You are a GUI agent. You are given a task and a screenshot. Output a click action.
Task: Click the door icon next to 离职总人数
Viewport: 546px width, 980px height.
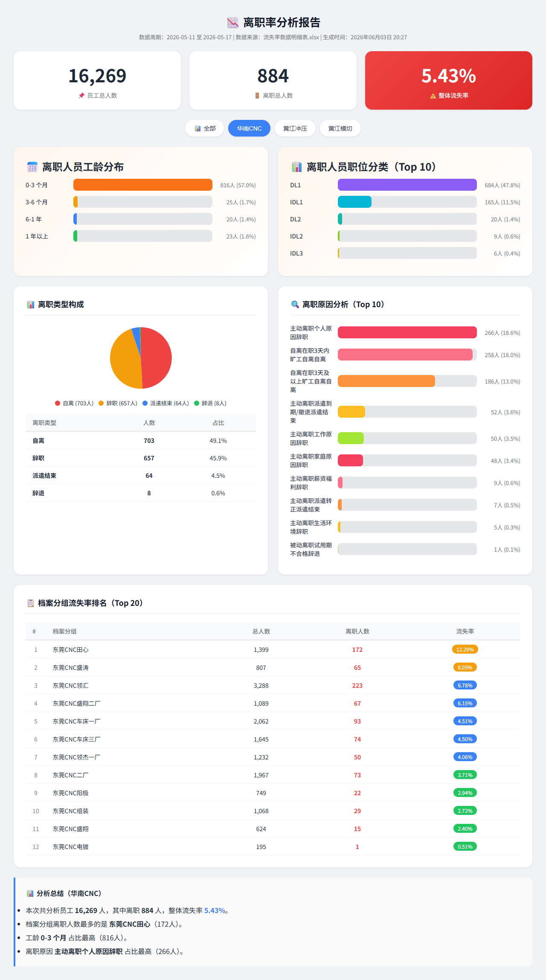[257, 96]
